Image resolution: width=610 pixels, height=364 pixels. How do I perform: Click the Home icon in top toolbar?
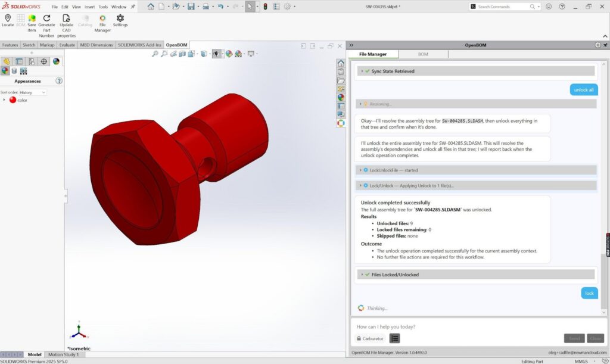click(x=151, y=7)
